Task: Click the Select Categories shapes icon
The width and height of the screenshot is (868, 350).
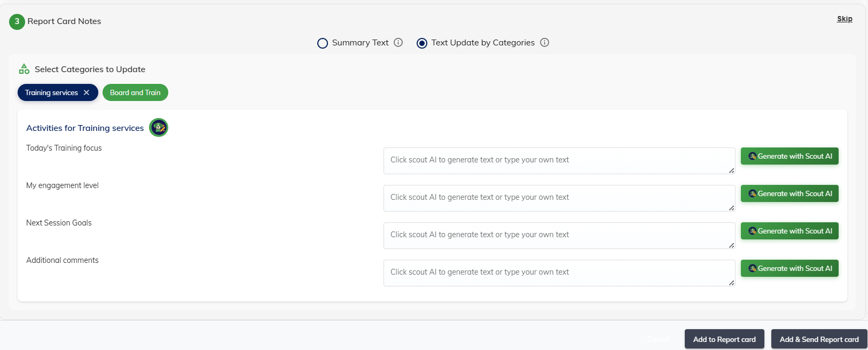Action: [x=24, y=69]
